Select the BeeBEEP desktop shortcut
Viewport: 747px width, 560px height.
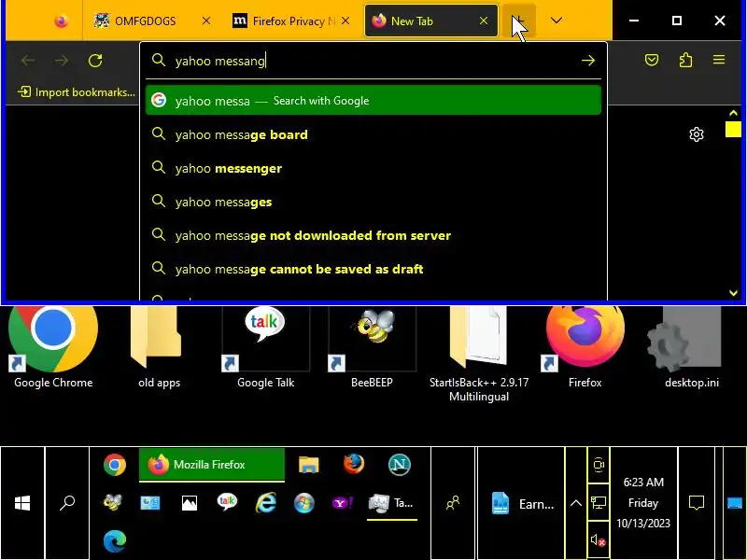pyautogui.click(x=372, y=349)
